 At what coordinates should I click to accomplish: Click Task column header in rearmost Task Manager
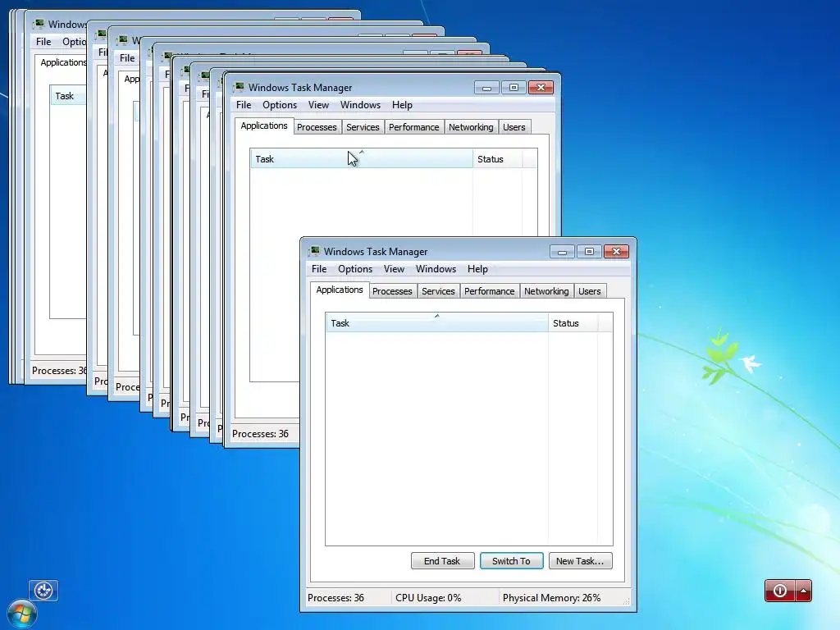[68, 96]
